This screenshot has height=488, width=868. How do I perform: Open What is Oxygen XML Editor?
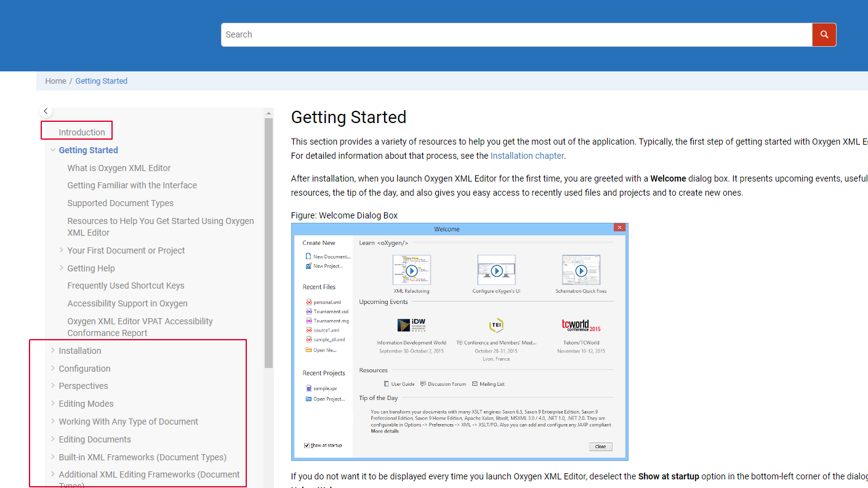[119, 168]
